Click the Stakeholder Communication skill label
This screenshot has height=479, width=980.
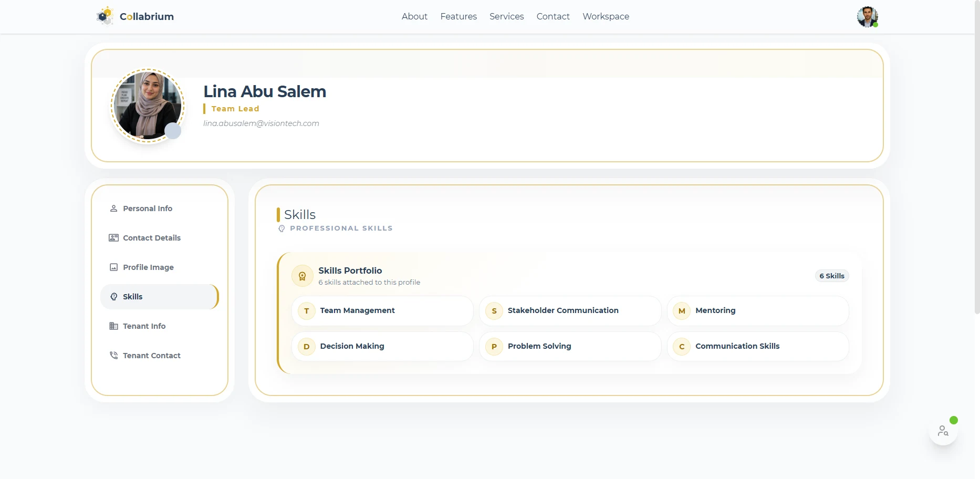[x=563, y=310]
